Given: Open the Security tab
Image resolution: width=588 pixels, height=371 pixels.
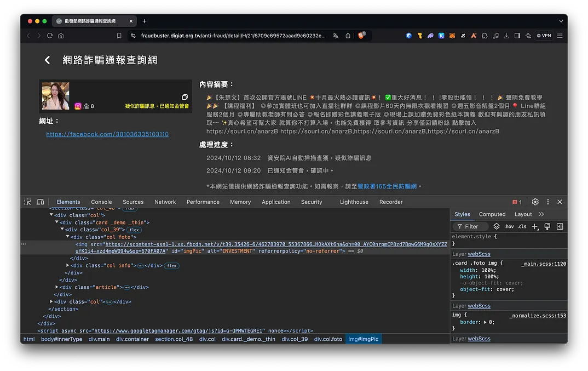Looking at the screenshot, I should pos(312,202).
